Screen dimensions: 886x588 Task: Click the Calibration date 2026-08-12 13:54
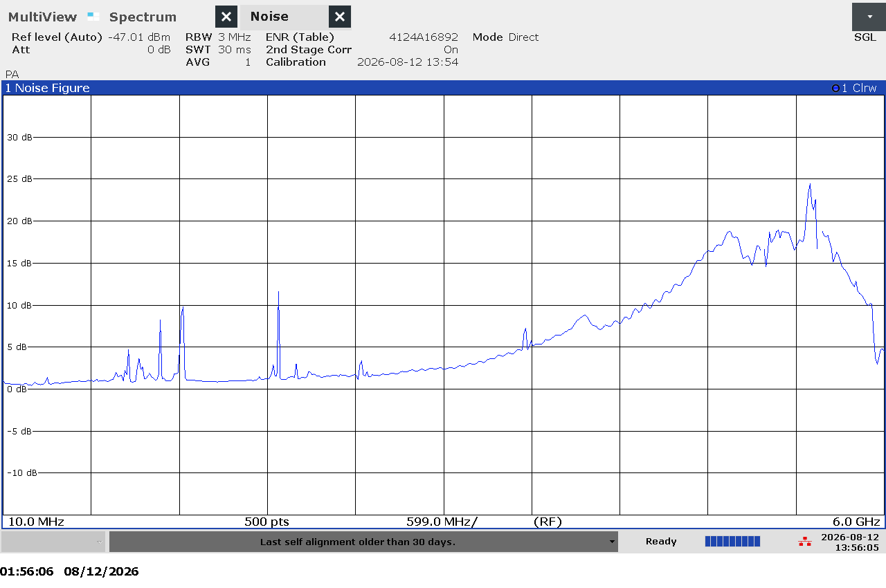pos(408,62)
